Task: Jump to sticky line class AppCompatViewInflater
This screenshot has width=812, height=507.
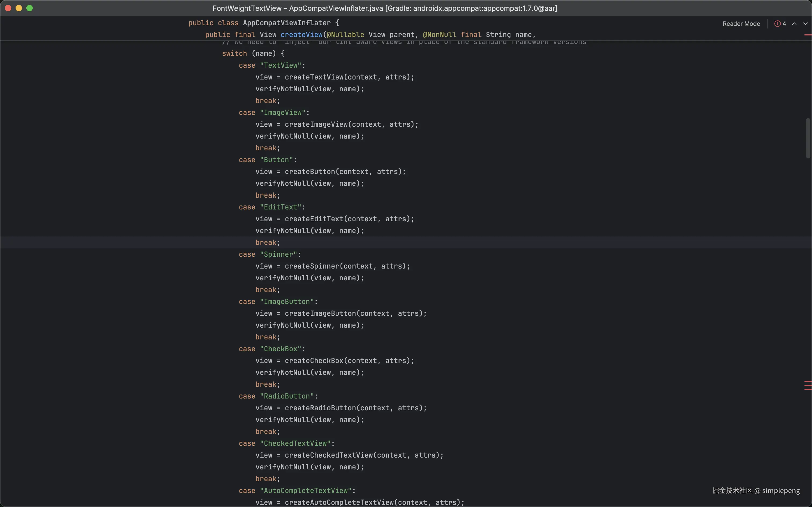Action: point(286,23)
